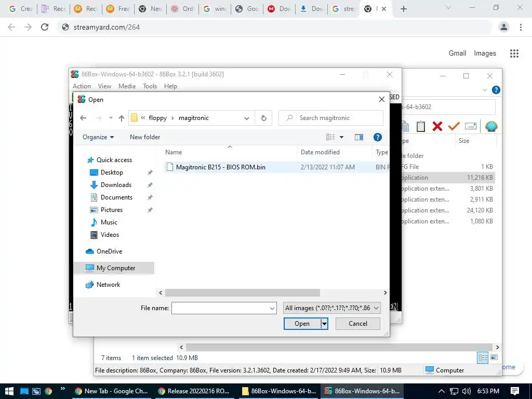Expand the Explorer ribbon chevron

(x=485, y=90)
